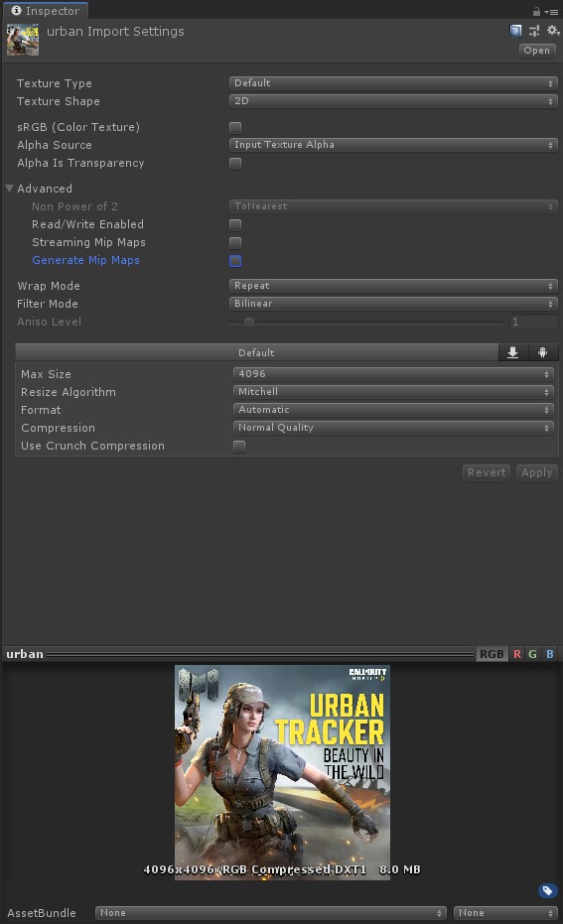The height and width of the screenshot is (924, 563).
Task: Show only the red channel preview
Action: point(517,654)
